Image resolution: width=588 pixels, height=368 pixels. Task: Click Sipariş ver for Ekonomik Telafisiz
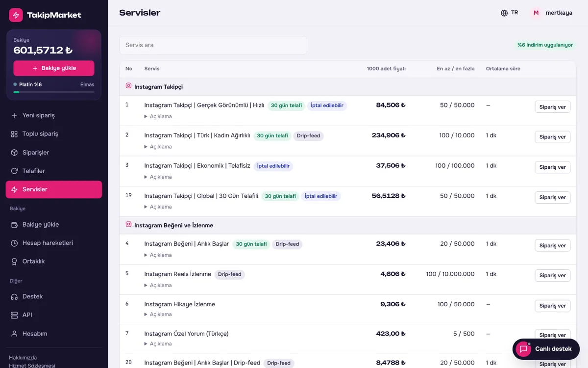(x=552, y=167)
